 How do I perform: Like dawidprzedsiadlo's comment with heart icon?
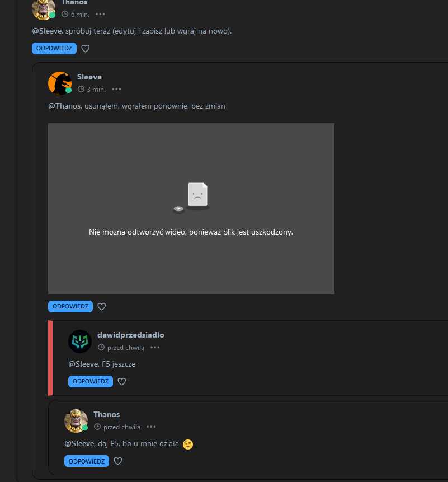[122, 381]
